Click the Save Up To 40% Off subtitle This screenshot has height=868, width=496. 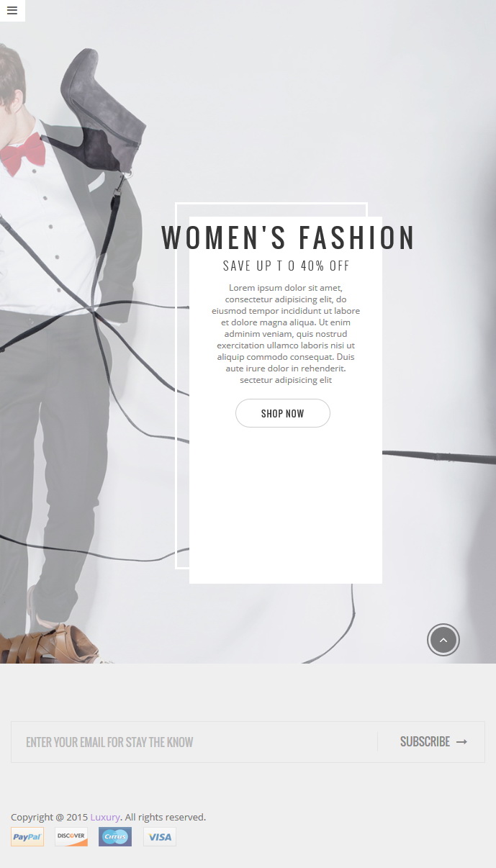(x=287, y=266)
